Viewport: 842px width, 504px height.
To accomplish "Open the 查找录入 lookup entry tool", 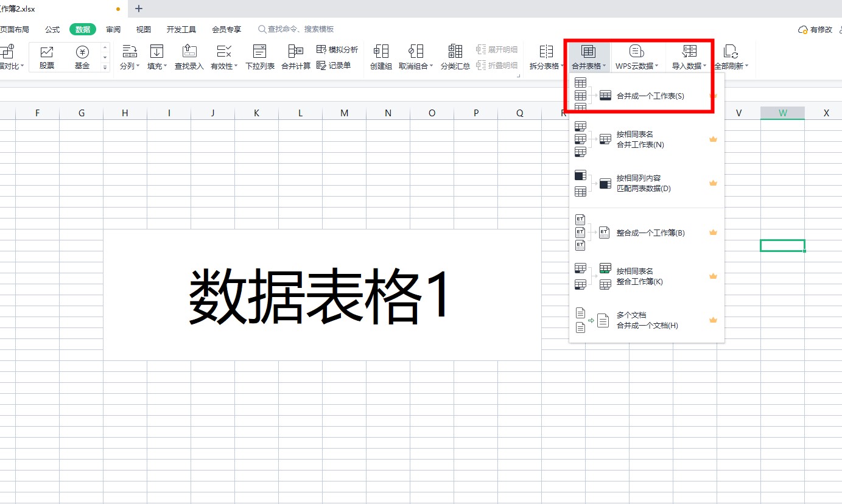I will (x=189, y=57).
